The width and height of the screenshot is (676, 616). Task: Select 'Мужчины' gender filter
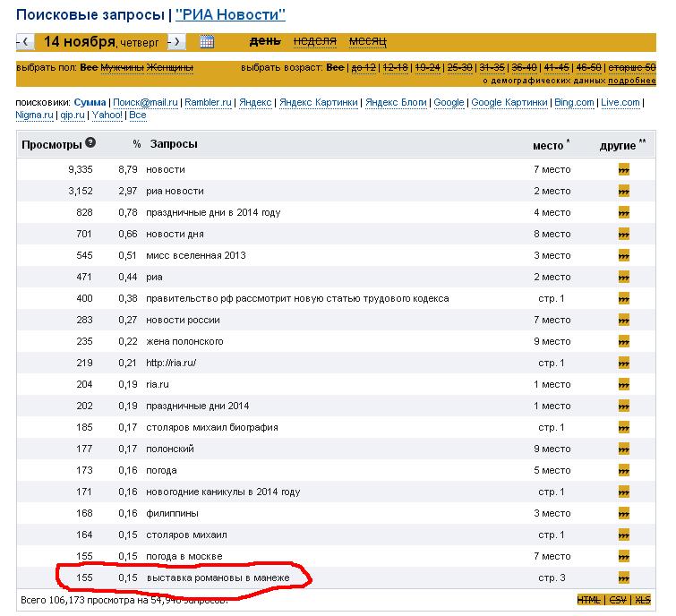(124, 67)
